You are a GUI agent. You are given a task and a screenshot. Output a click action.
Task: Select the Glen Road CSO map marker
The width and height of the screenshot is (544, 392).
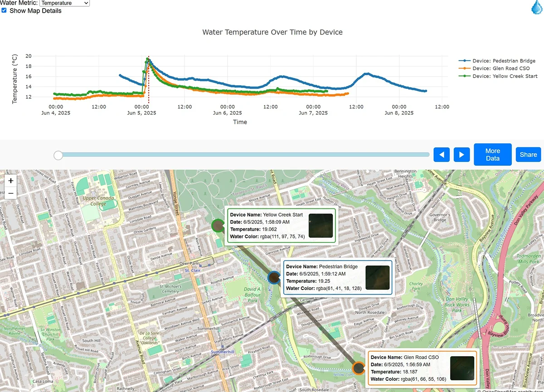358,368
